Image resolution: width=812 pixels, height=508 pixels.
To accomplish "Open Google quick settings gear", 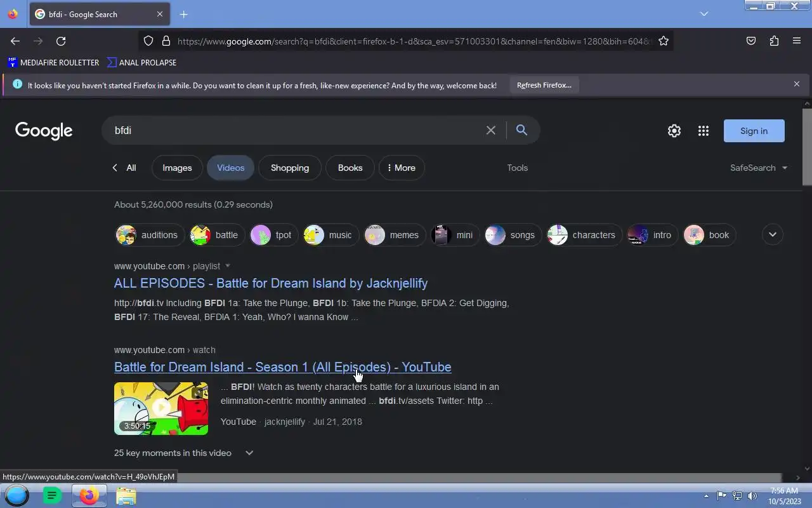I will [674, 131].
